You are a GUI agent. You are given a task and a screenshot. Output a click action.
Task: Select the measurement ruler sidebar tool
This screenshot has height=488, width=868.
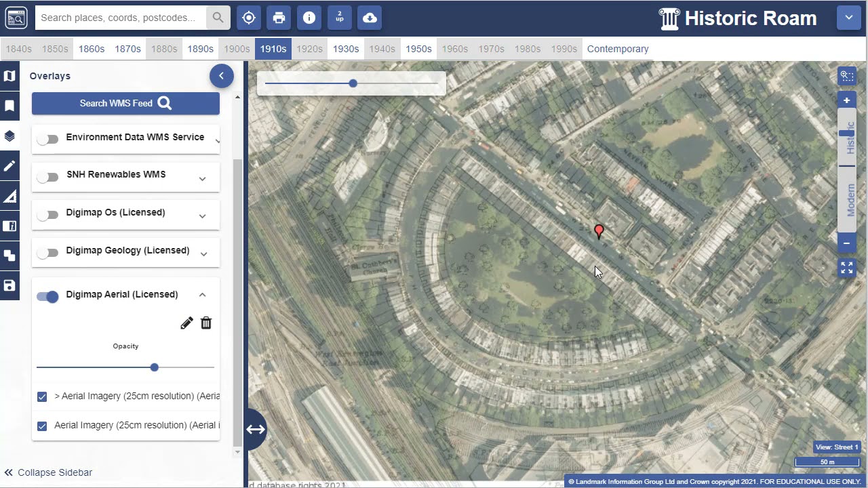[9, 197]
